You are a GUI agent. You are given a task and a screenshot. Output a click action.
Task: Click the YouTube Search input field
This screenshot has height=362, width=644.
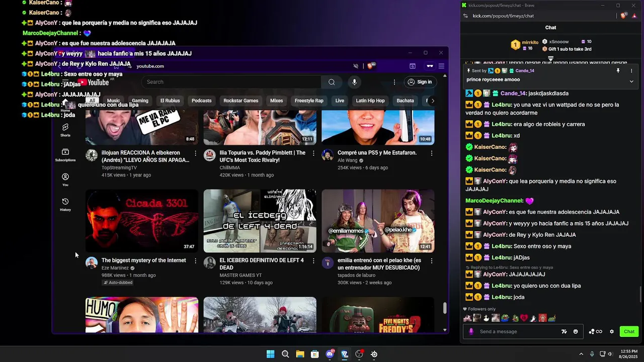pyautogui.click(x=231, y=82)
